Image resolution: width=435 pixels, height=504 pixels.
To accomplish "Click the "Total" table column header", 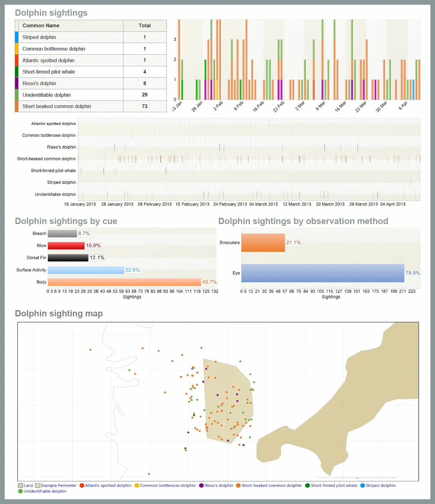I will (x=145, y=26).
